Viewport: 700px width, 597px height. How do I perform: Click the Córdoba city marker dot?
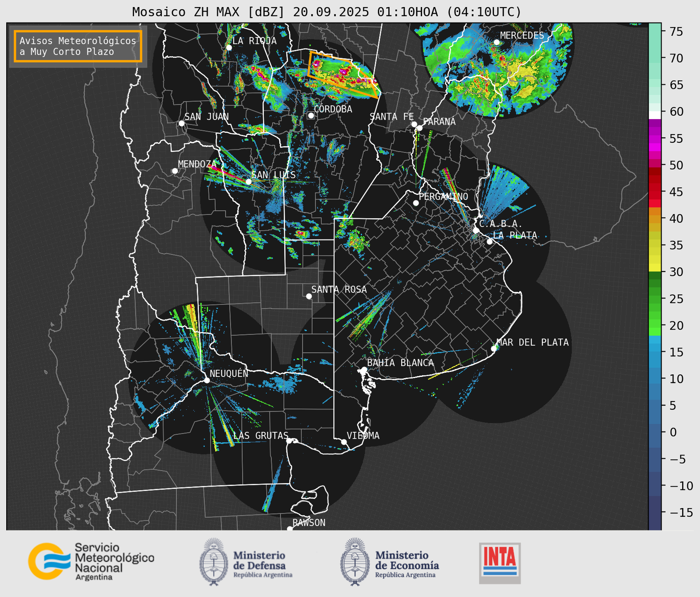tap(311, 115)
